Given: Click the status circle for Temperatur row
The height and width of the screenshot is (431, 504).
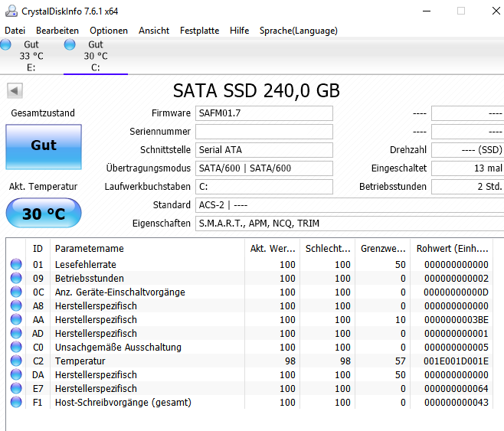Looking at the screenshot, I should [x=16, y=361].
